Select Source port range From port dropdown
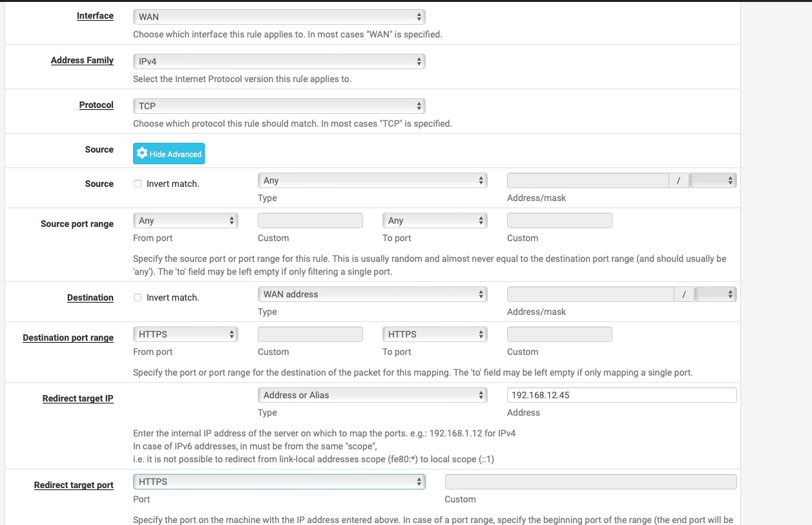 [185, 221]
